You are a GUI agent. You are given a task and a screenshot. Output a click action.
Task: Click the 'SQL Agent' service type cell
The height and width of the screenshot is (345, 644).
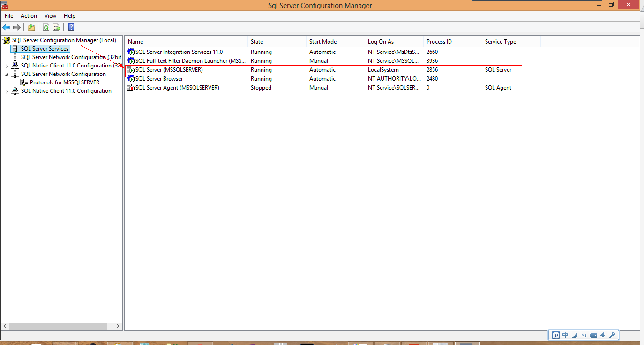498,88
